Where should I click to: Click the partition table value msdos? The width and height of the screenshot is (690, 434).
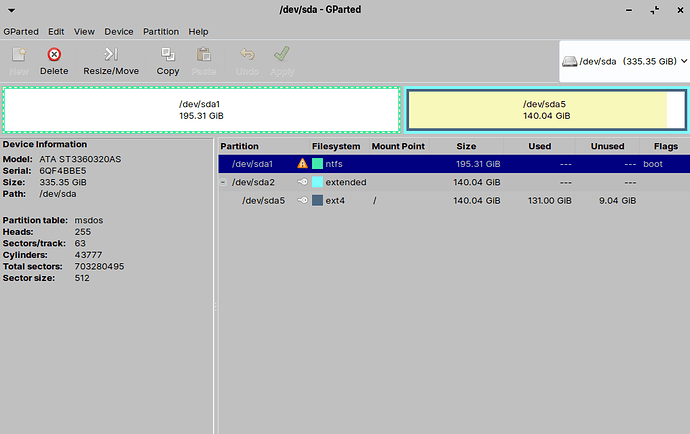pos(88,220)
